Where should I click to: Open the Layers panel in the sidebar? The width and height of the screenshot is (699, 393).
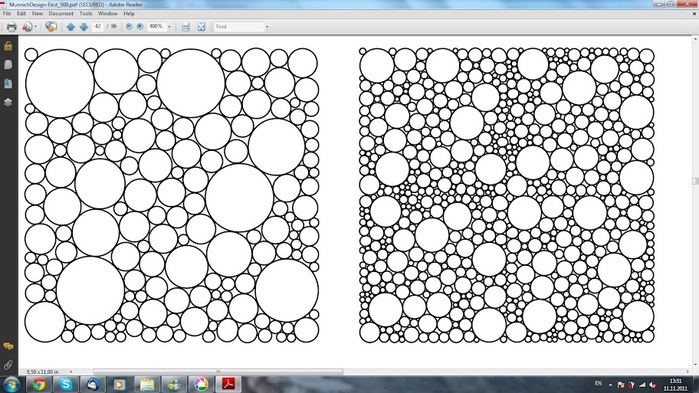(x=8, y=102)
